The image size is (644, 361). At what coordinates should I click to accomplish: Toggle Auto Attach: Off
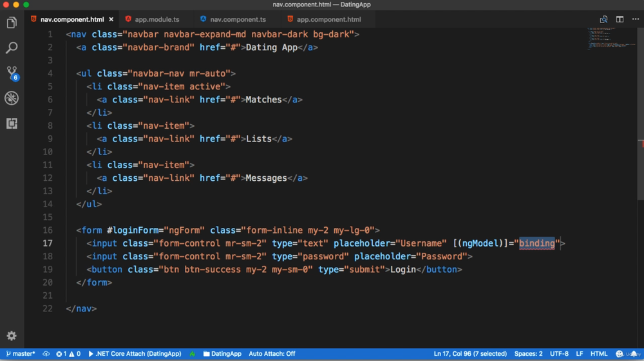(272, 354)
